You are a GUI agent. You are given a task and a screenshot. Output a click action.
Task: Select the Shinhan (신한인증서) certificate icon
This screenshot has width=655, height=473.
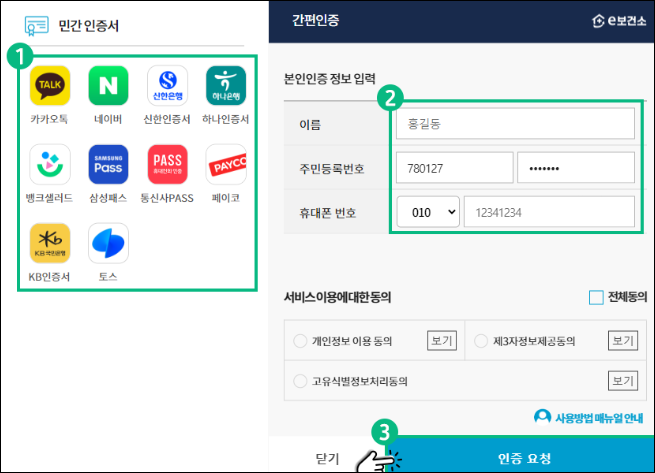click(168, 86)
